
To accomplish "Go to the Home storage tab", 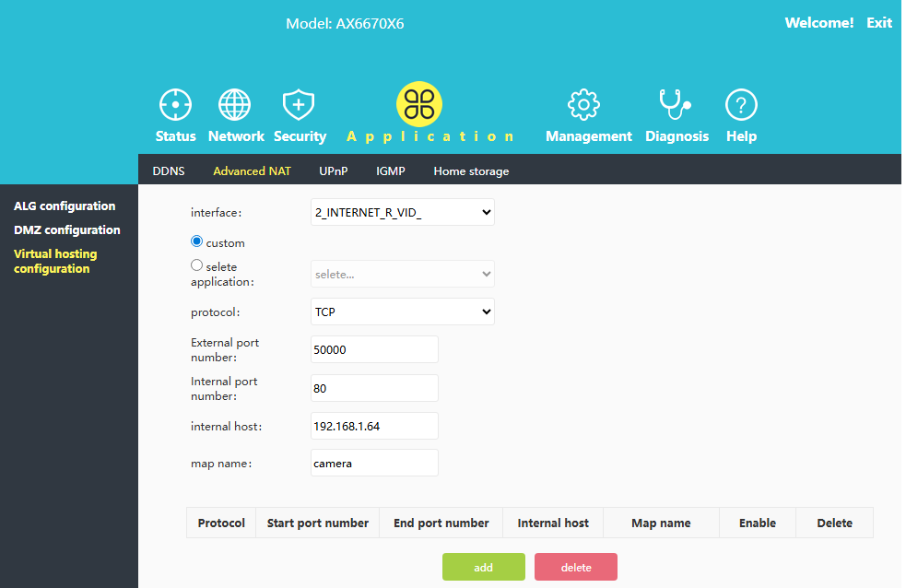I will [x=471, y=171].
